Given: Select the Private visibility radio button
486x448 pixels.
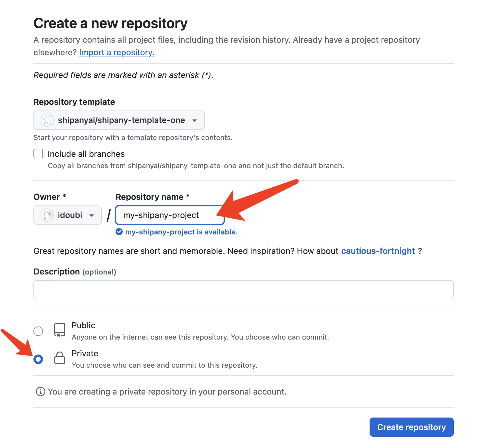Looking at the screenshot, I should pyautogui.click(x=38, y=359).
